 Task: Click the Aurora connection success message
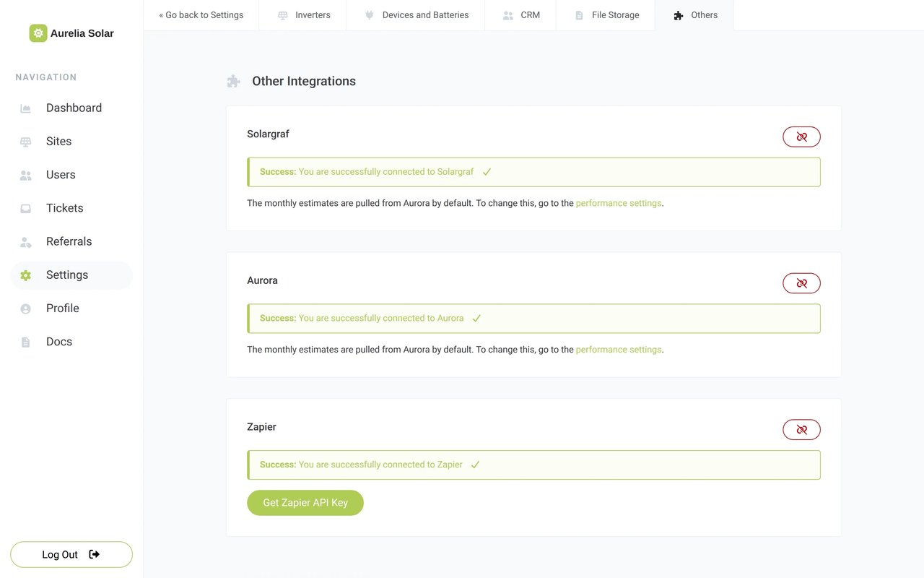534,319
